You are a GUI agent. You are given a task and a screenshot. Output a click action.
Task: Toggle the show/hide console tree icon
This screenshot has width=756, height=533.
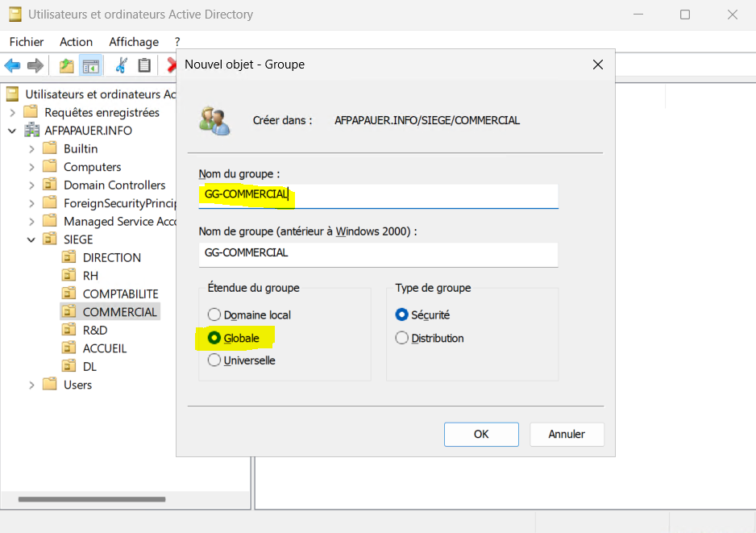pos(91,65)
